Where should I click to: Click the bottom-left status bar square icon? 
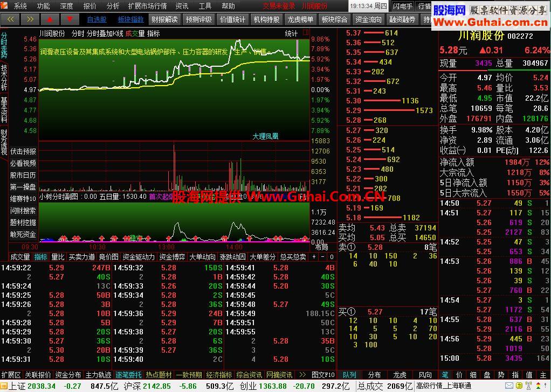coord(4,387)
